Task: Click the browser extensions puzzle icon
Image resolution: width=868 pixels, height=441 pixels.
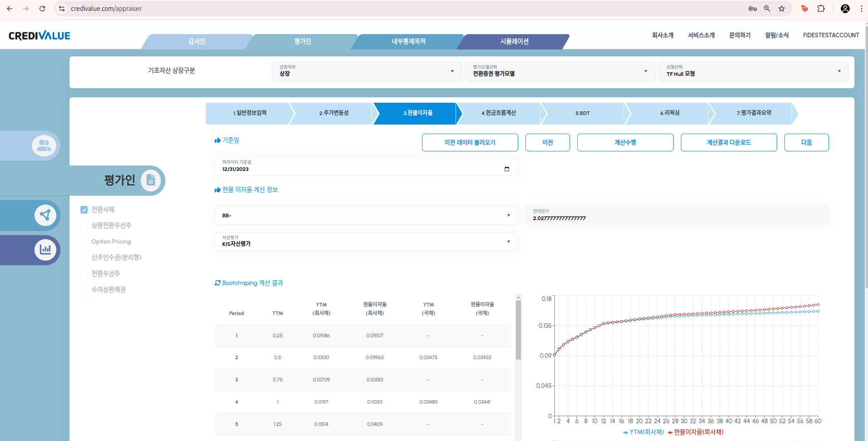Action: [821, 9]
